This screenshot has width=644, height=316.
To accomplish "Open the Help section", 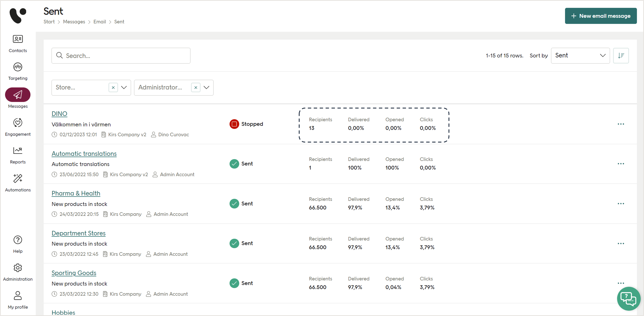I will pyautogui.click(x=18, y=244).
